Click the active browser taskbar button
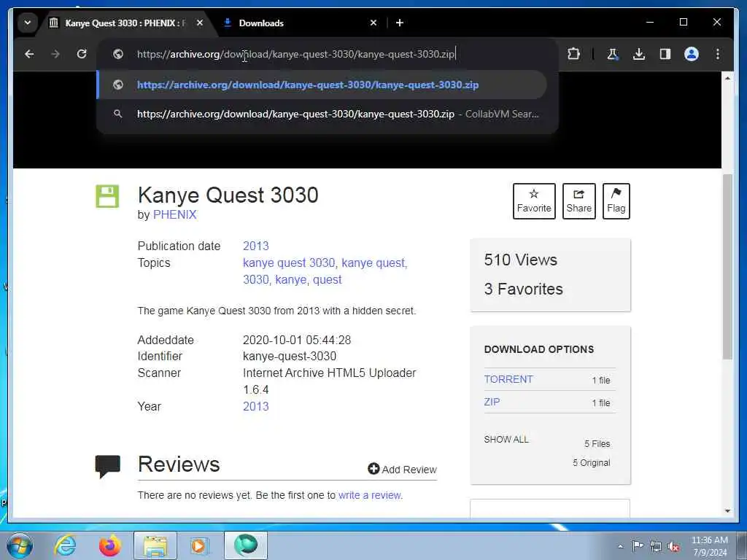Image resolution: width=747 pixels, height=560 pixels. (246, 545)
